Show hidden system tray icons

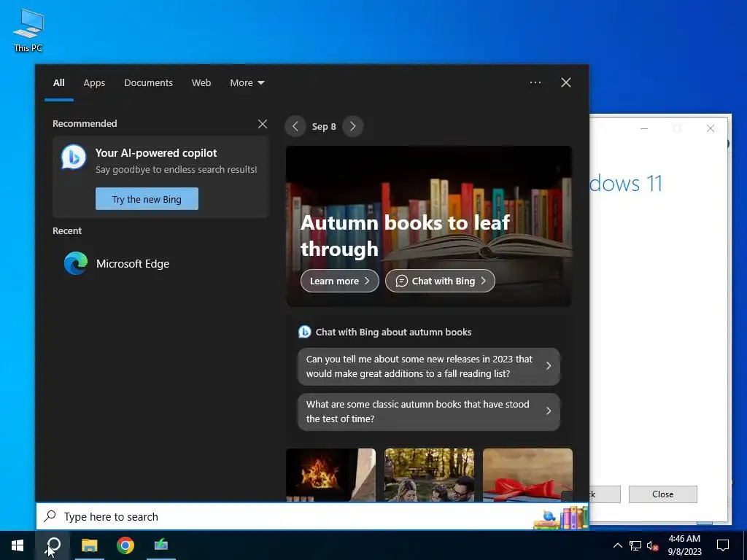(x=617, y=545)
